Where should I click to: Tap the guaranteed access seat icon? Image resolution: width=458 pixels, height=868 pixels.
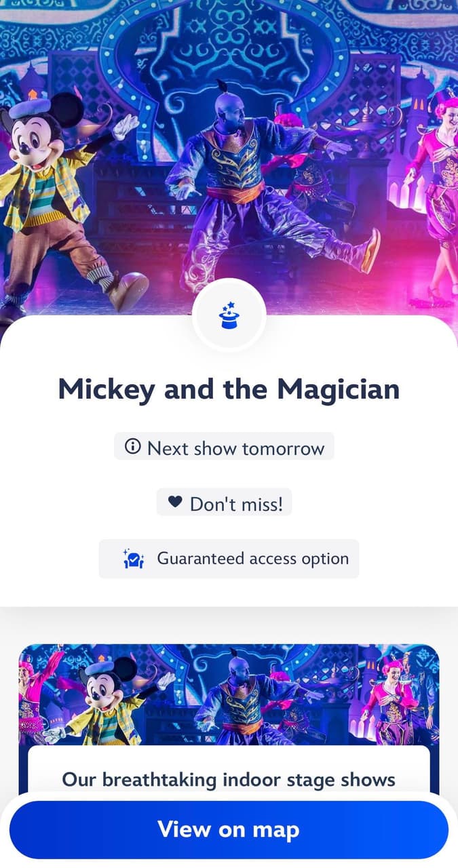point(134,559)
